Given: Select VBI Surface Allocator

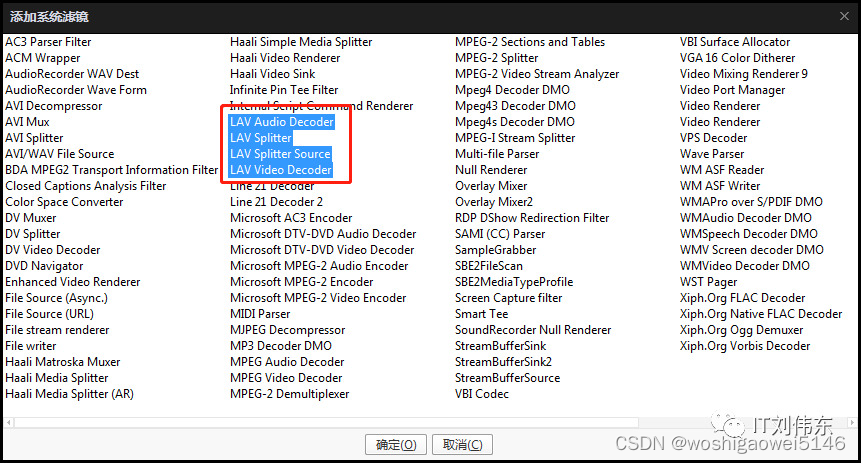Looking at the screenshot, I should (x=735, y=42).
